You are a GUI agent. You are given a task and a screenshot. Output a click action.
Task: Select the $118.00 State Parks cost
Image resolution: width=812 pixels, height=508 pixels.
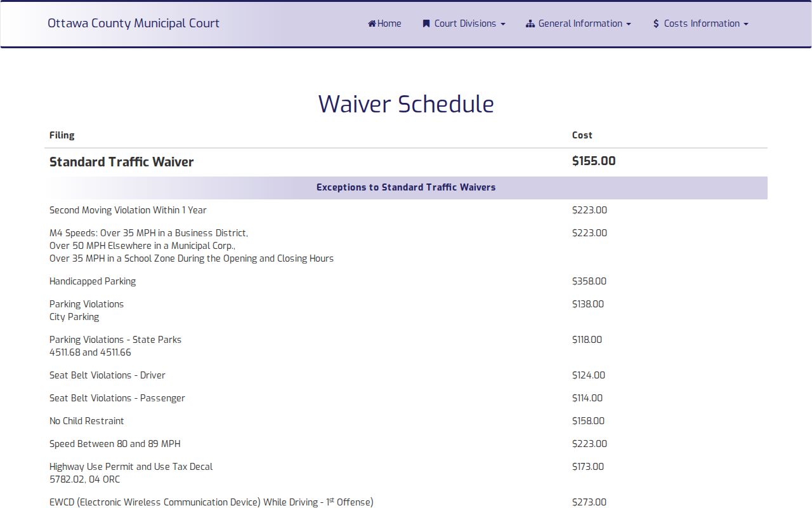click(x=587, y=340)
